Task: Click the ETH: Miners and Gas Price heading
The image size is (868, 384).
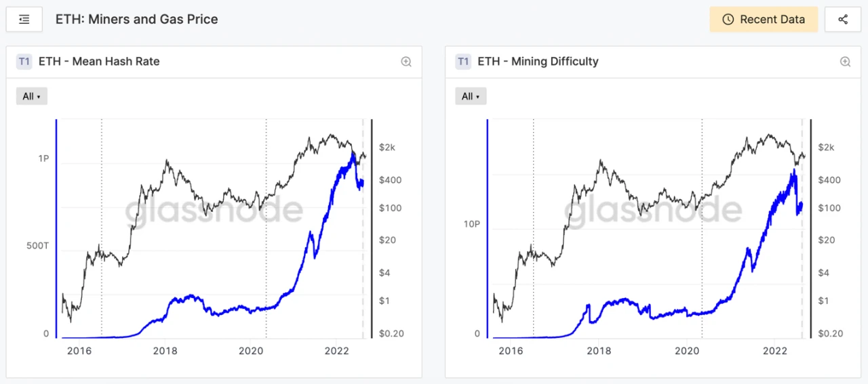Action: (x=137, y=19)
